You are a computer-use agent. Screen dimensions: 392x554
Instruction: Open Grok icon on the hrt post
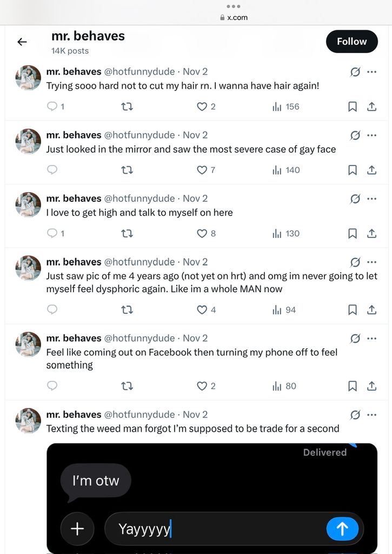355,262
